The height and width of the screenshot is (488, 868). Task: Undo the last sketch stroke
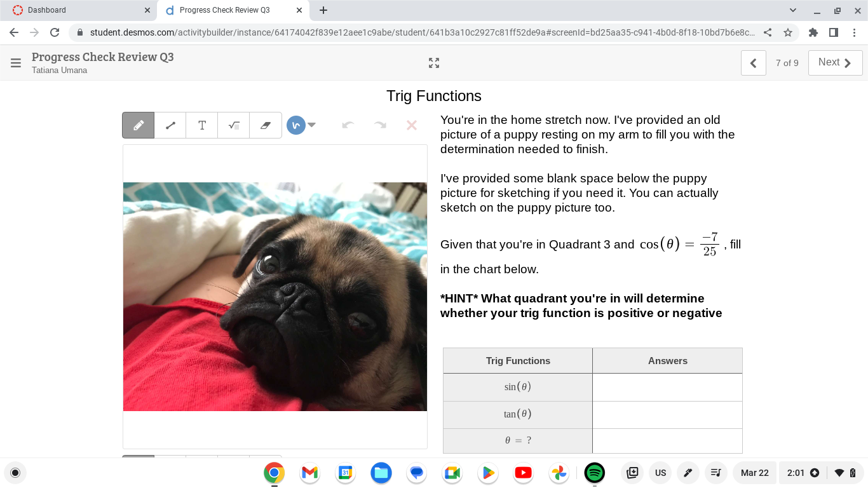[348, 125]
